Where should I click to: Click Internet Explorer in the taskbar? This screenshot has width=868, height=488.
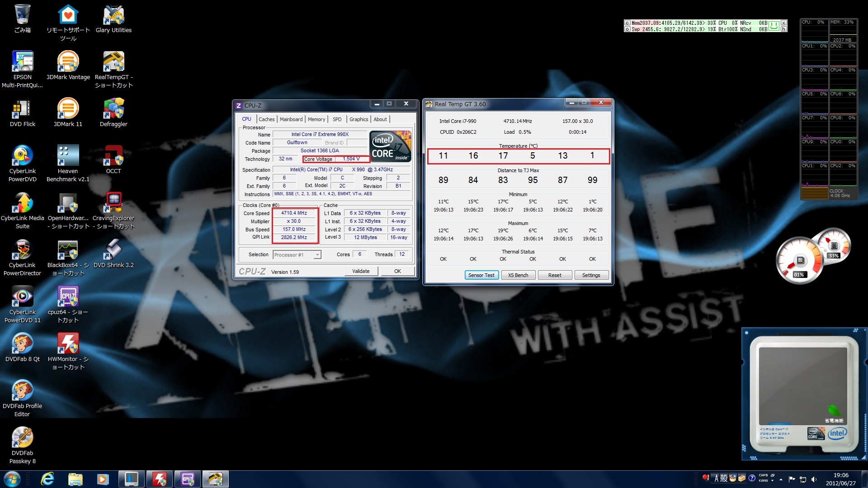point(47,479)
